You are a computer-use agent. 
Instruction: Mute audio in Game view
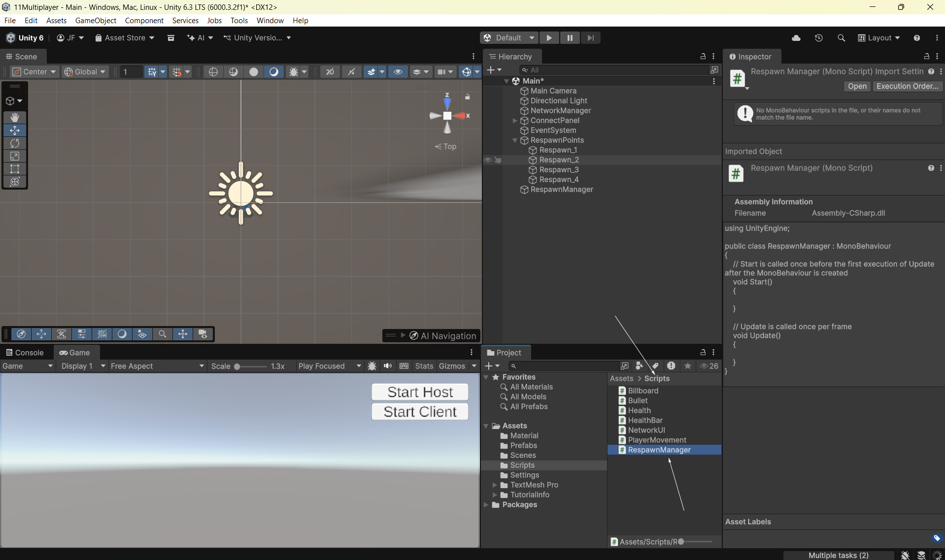pos(388,366)
